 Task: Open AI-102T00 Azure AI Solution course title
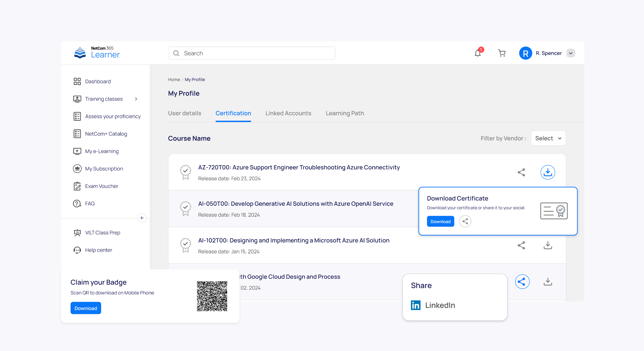[x=294, y=240]
